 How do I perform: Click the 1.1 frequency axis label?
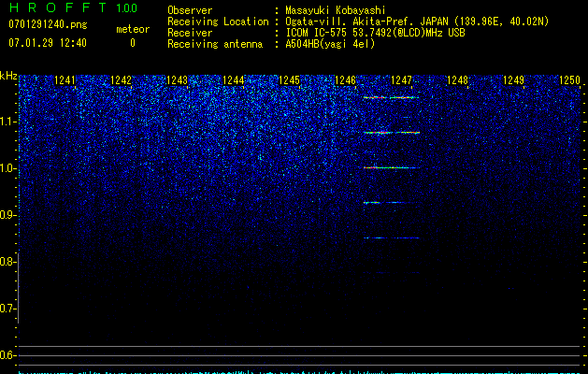click(7, 122)
